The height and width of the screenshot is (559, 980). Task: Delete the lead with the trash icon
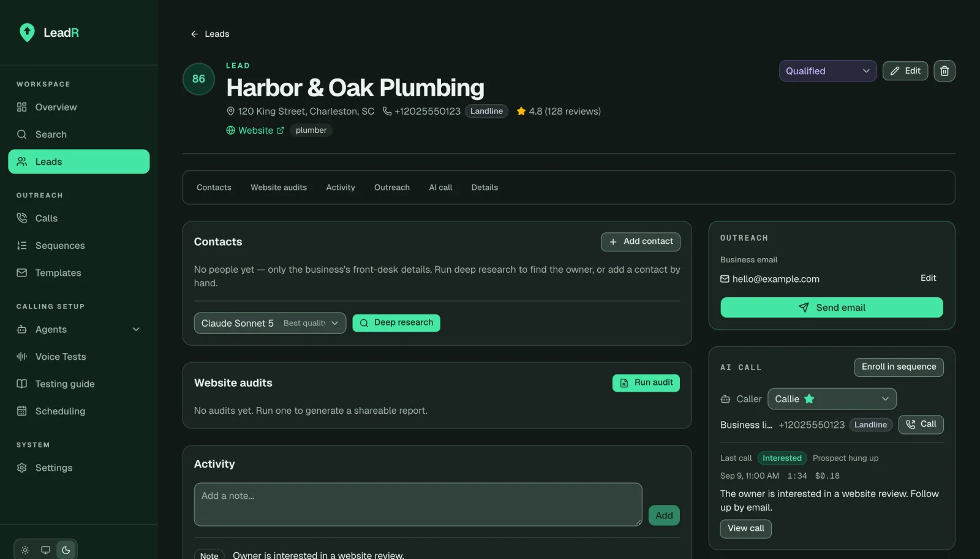tap(944, 71)
